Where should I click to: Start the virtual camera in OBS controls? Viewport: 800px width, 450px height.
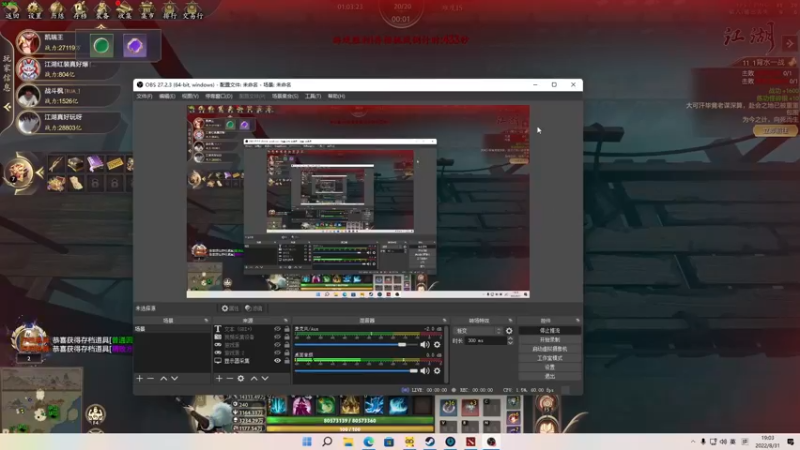click(x=549, y=349)
